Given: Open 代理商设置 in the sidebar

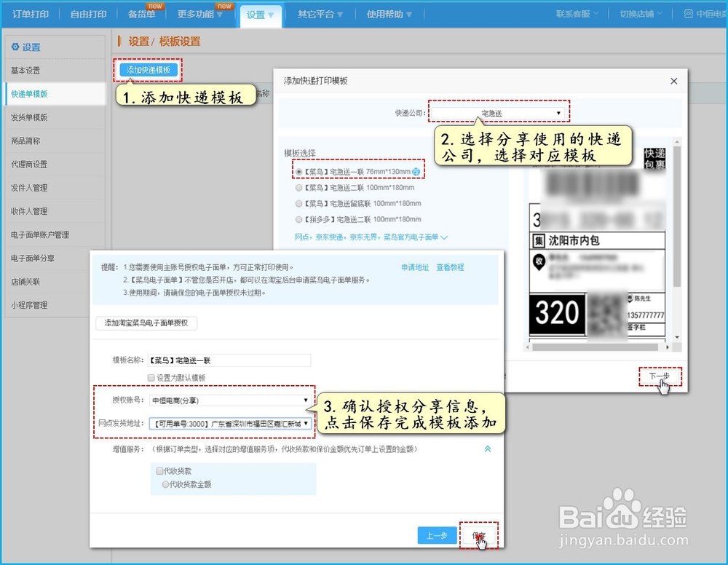Looking at the screenshot, I should [55, 165].
